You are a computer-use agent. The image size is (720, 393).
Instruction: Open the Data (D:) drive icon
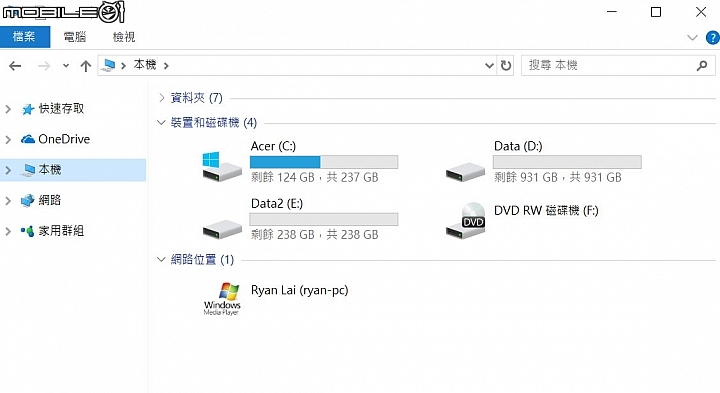tap(465, 172)
